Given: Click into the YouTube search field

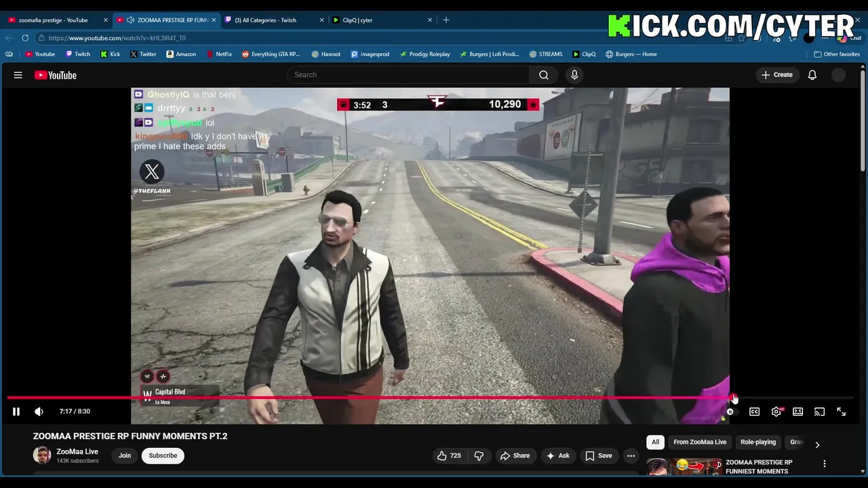Looking at the screenshot, I should click(408, 75).
